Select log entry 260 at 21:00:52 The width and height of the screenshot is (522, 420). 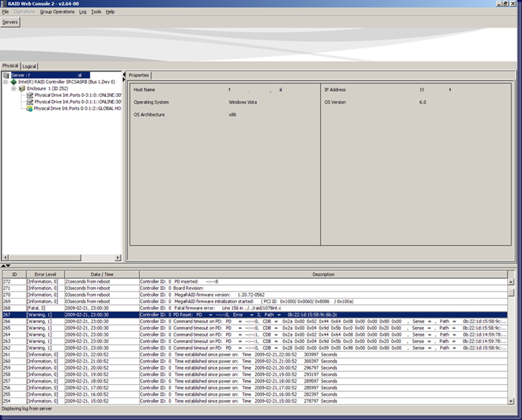255,361
